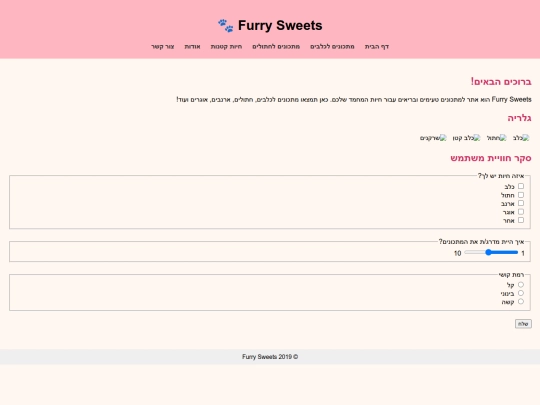
Task: Adjust the recipe rating slider
Action: (491, 252)
